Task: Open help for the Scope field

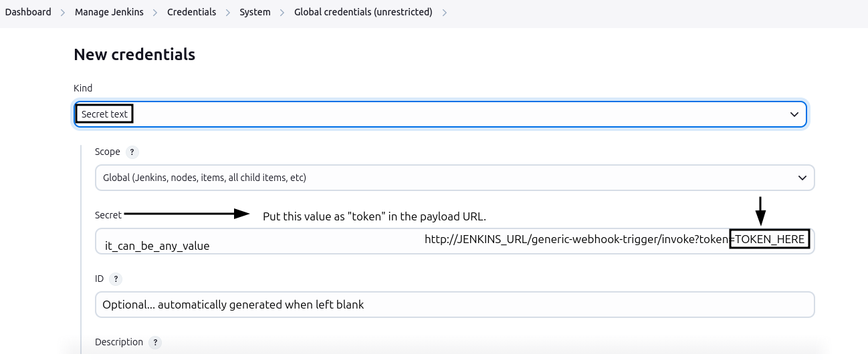Action: pyautogui.click(x=132, y=152)
